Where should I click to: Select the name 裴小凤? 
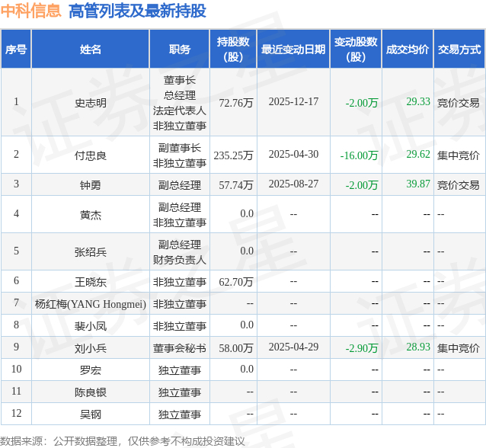click(90, 326)
